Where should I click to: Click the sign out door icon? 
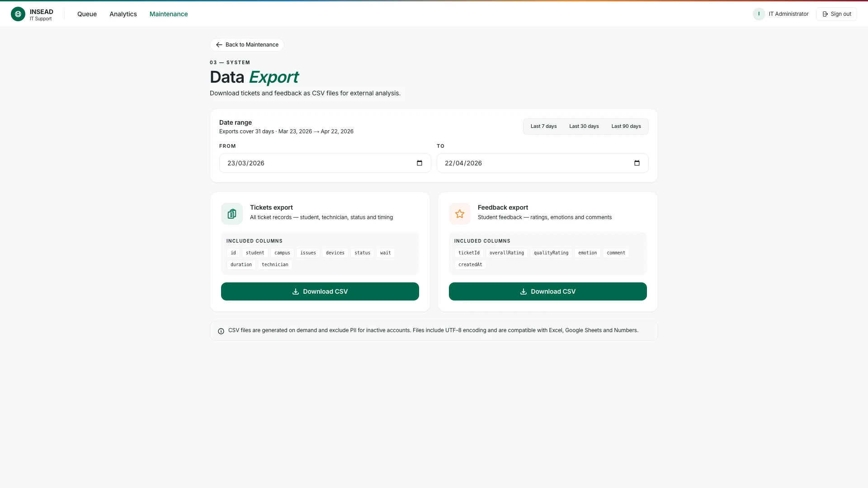pos(825,14)
